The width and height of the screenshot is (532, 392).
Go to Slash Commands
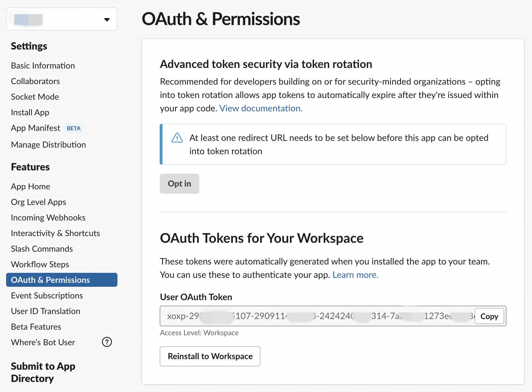42,249
